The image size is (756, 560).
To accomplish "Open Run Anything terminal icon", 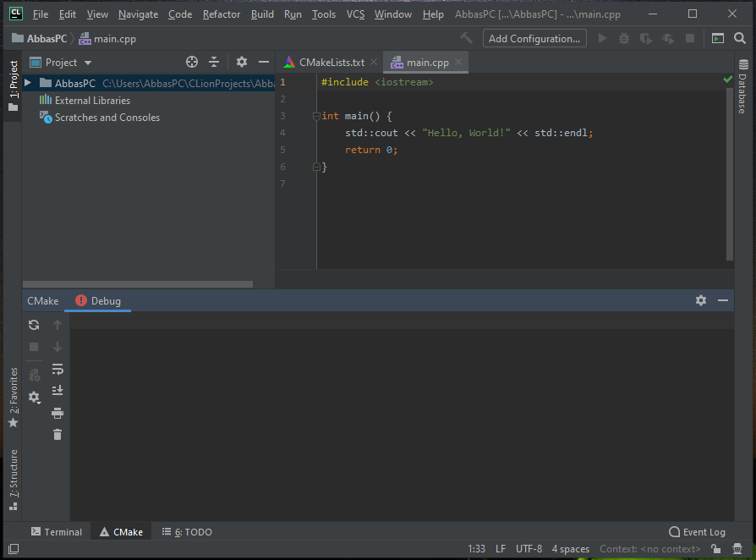I will [x=718, y=38].
